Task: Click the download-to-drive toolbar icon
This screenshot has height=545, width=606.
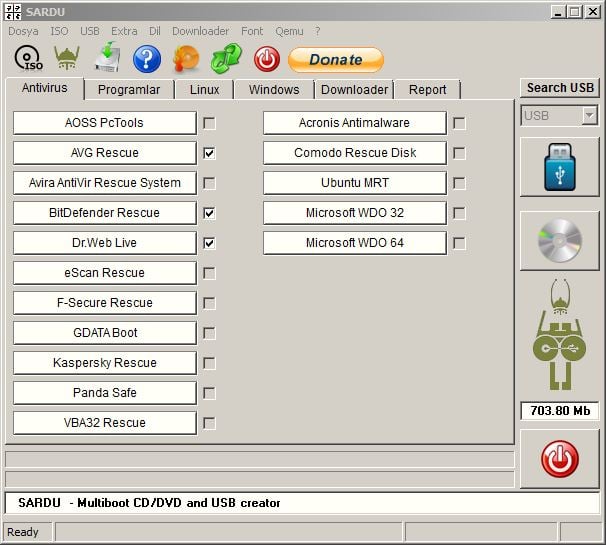Action: click(108, 57)
